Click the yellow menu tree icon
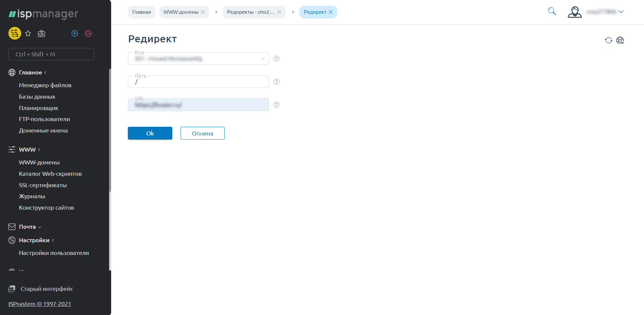Viewport: 644px width, 315px height. coord(14,33)
